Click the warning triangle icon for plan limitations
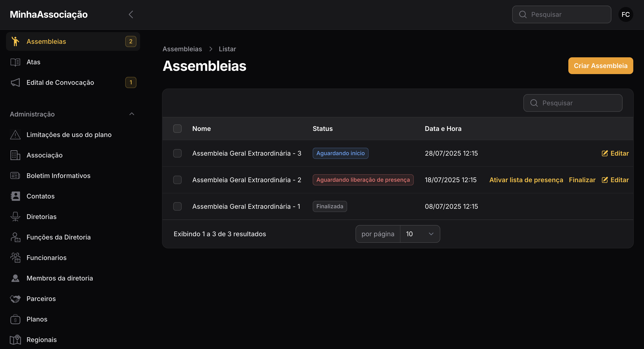This screenshot has width=644, height=349. pyautogui.click(x=15, y=135)
